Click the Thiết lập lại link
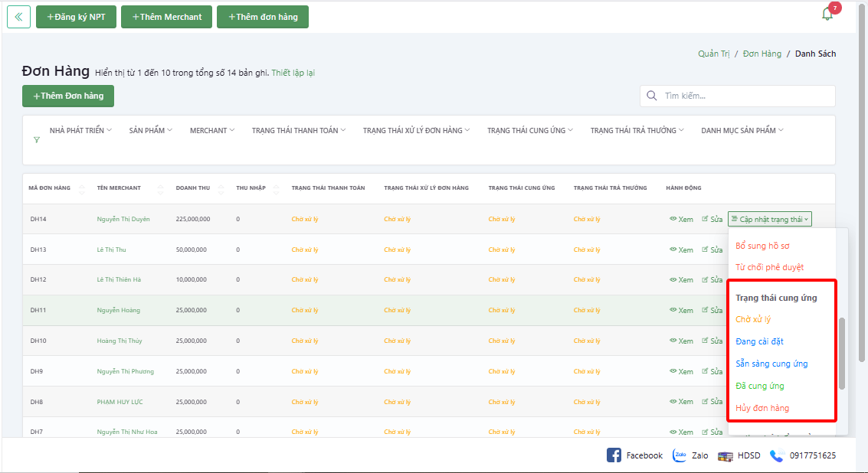Viewport: 868px width, 473px height. click(x=293, y=73)
